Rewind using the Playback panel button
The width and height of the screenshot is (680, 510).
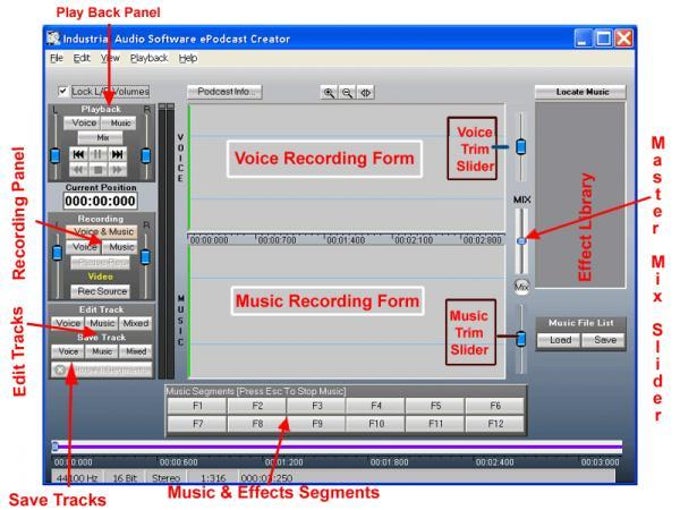(x=78, y=169)
